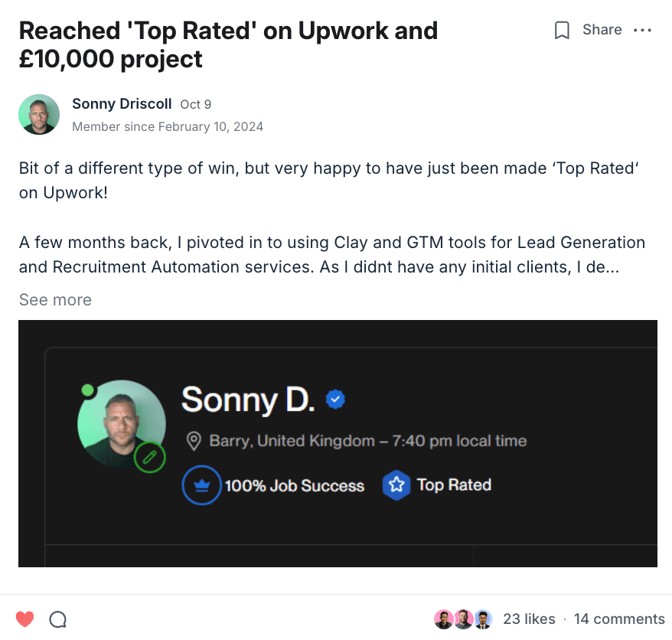Open the post title link
This screenshot has height=640, width=672.
[228, 44]
